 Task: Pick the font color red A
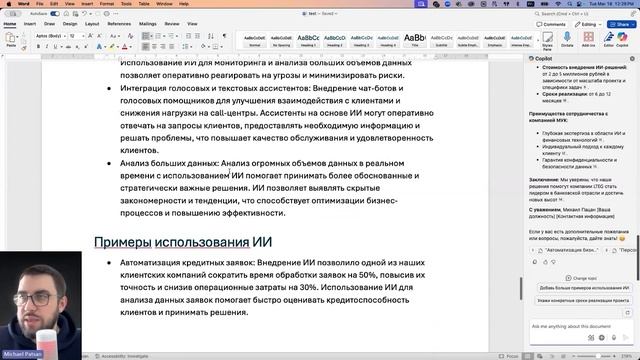point(125,47)
